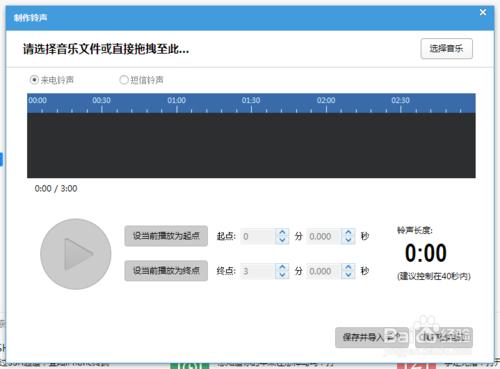Click the 终点 minutes input field

(x=258, y=271)
